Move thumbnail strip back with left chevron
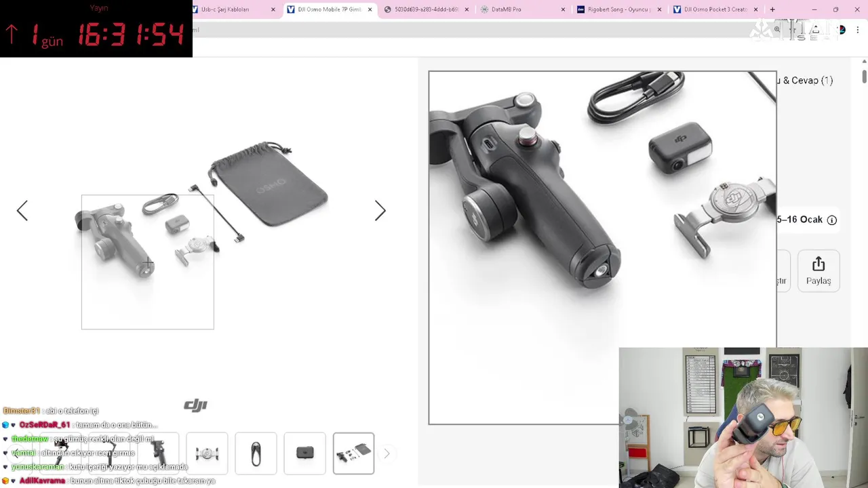 coord(16,453)
